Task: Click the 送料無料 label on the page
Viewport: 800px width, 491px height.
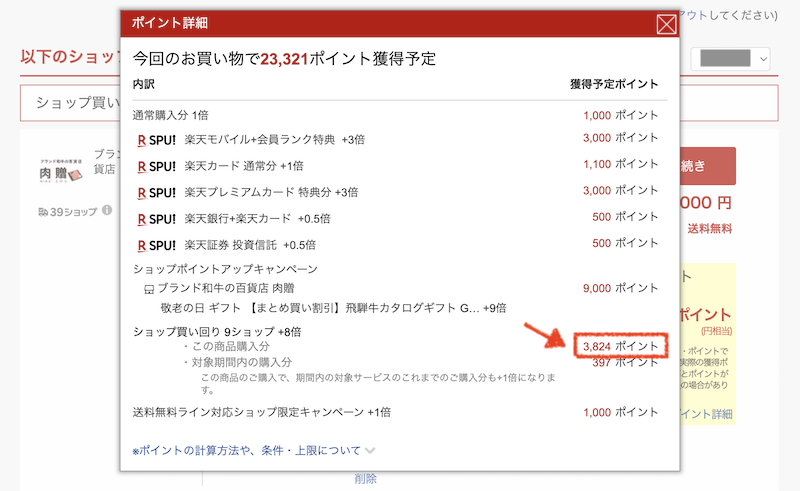Action: click(710, 229)
